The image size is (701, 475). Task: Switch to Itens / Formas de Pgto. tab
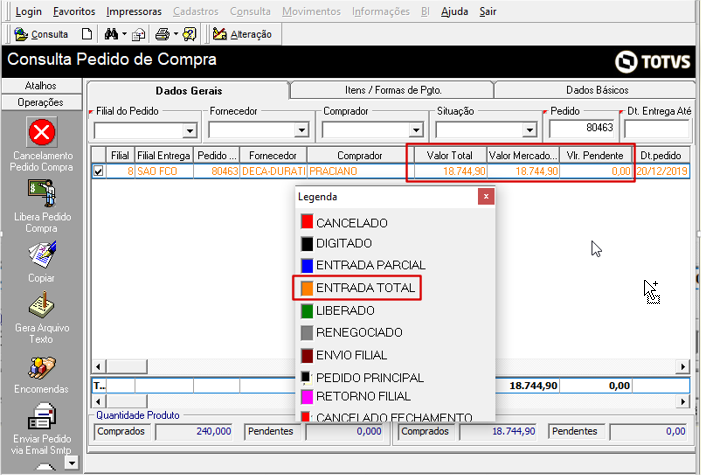tap(393, 90)
